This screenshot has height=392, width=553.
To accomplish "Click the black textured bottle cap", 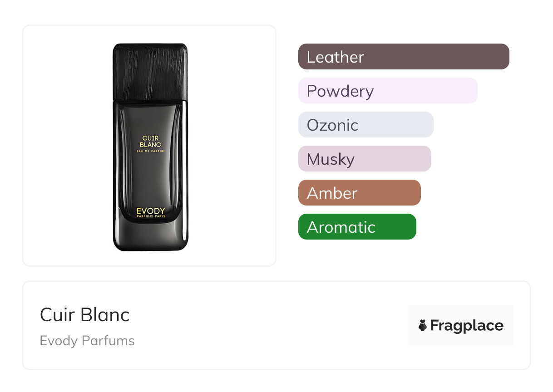I will coord(150,72).
